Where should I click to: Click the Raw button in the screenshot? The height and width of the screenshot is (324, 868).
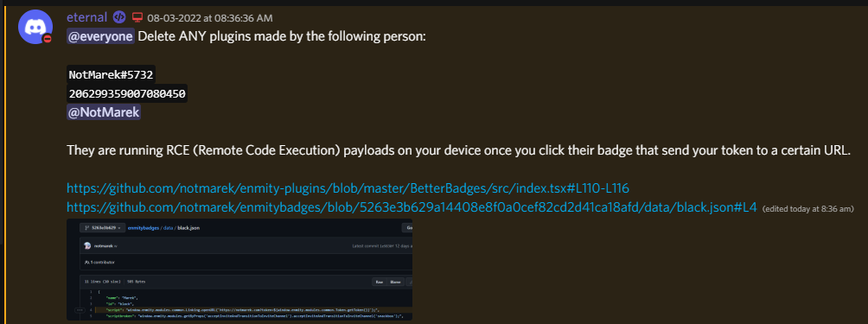pos(380,282)
